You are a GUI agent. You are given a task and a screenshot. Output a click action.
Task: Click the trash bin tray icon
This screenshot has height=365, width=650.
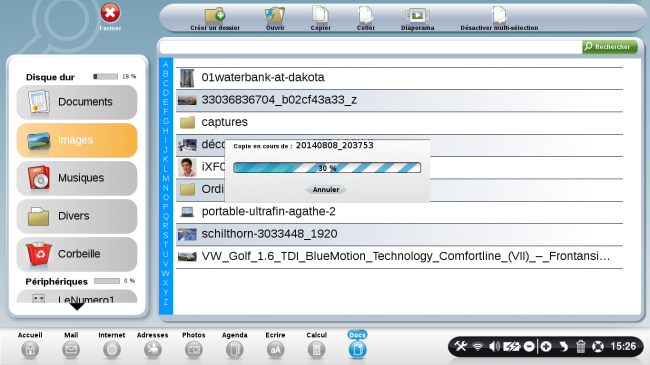point(581,346)
